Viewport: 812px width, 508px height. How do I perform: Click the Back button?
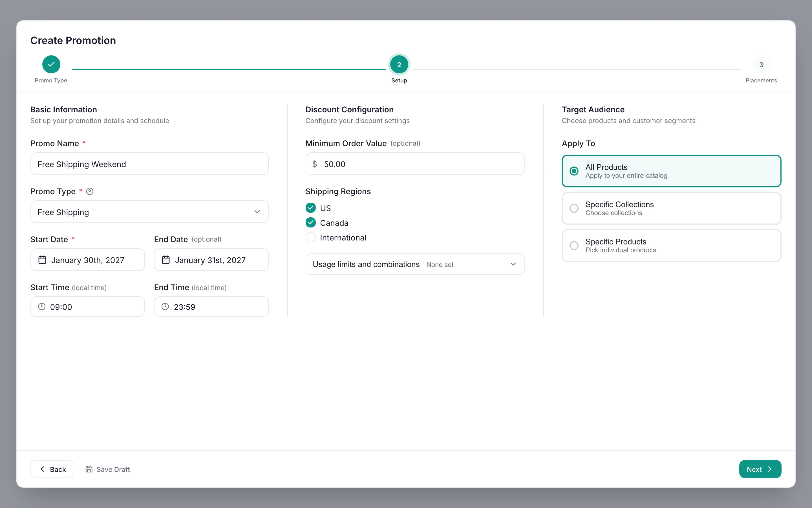pos(52,469)
